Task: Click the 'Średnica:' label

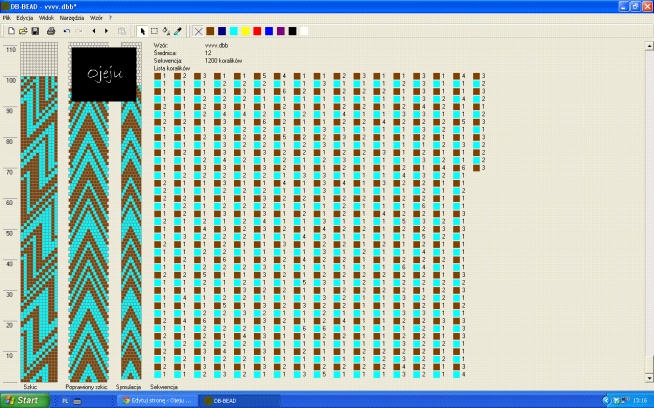Action: coord(165,53)
